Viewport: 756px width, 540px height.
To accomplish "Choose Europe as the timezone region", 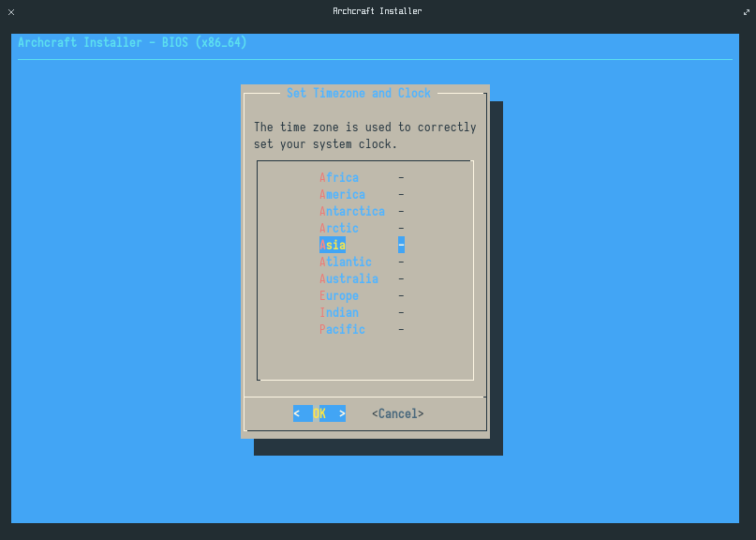I will pyautogui.click(x=339, y=296).
